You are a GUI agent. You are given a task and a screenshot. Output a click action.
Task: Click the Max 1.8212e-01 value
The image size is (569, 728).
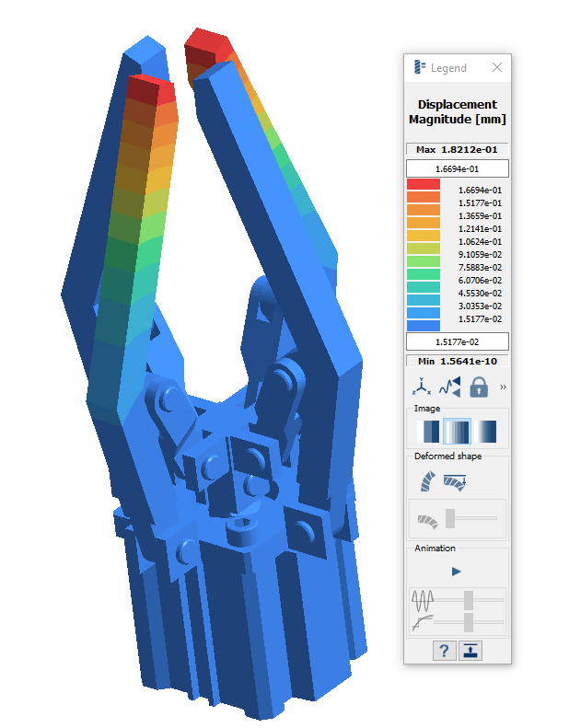tap(458, 149)
